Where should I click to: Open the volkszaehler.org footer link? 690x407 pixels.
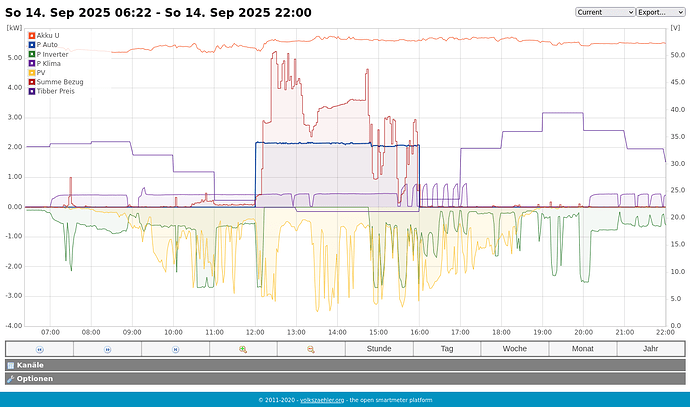point(322,400)
